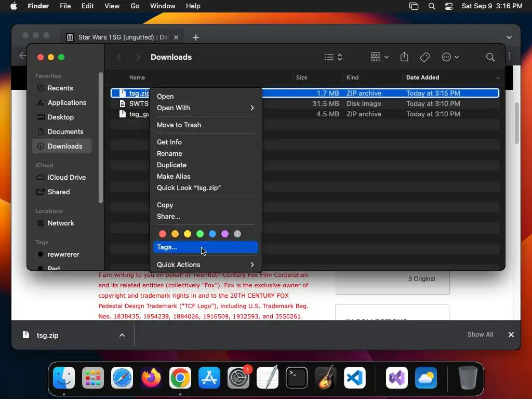Close the Chrome downloads bar
The width and height of the screenshot is (532, 399).
(x=511, y=335)
